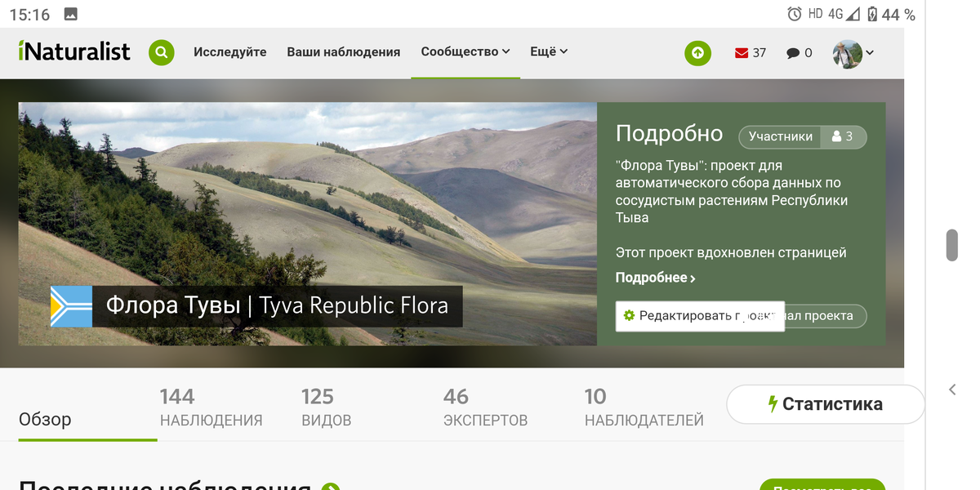Select the 46 Экспертов tab

click(485, 408)
